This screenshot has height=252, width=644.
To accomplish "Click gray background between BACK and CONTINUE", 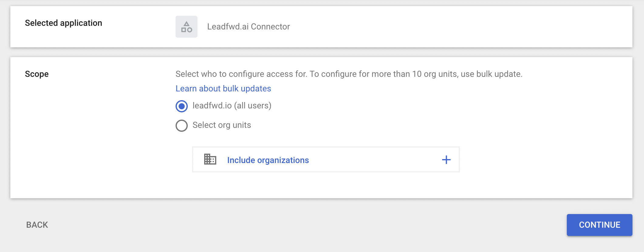I will click(x=304, y=225).
